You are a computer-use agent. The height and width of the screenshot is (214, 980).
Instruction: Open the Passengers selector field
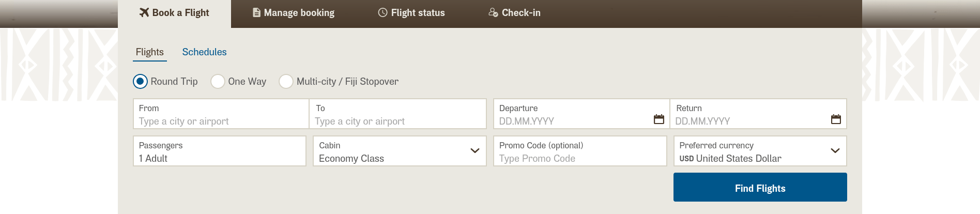pyautogui.click(x=220, y=151)
